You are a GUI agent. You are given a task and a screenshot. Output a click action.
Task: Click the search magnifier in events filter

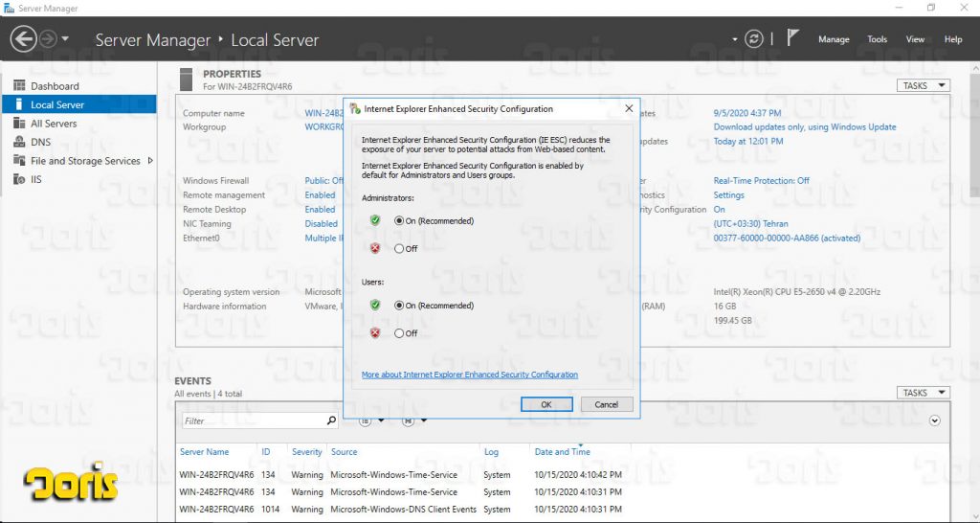(331, 421)
